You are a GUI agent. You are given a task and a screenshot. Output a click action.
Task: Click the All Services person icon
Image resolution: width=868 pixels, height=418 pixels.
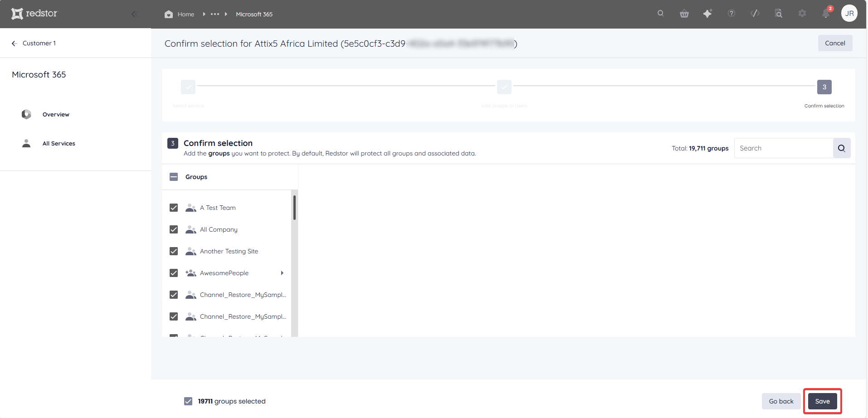click(26, 143)
